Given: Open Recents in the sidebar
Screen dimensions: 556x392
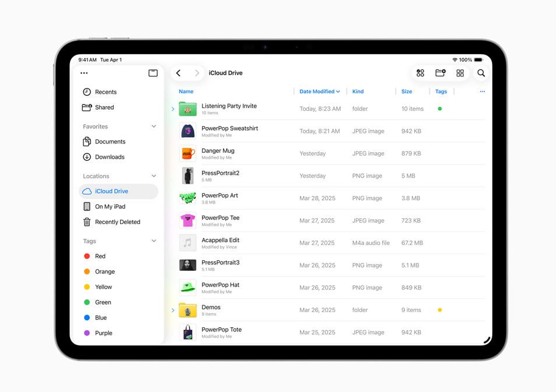Looking at the screenshot, I should pos(118,92).
